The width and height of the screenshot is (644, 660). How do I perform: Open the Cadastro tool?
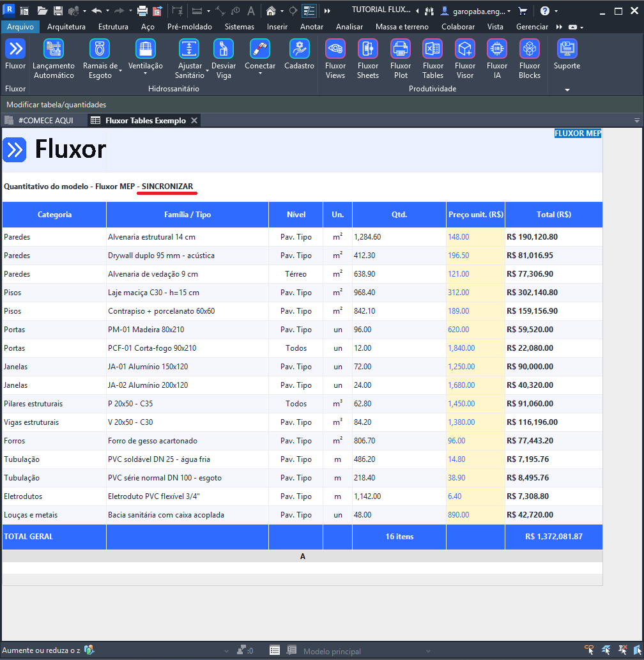(x=299, y=54)
